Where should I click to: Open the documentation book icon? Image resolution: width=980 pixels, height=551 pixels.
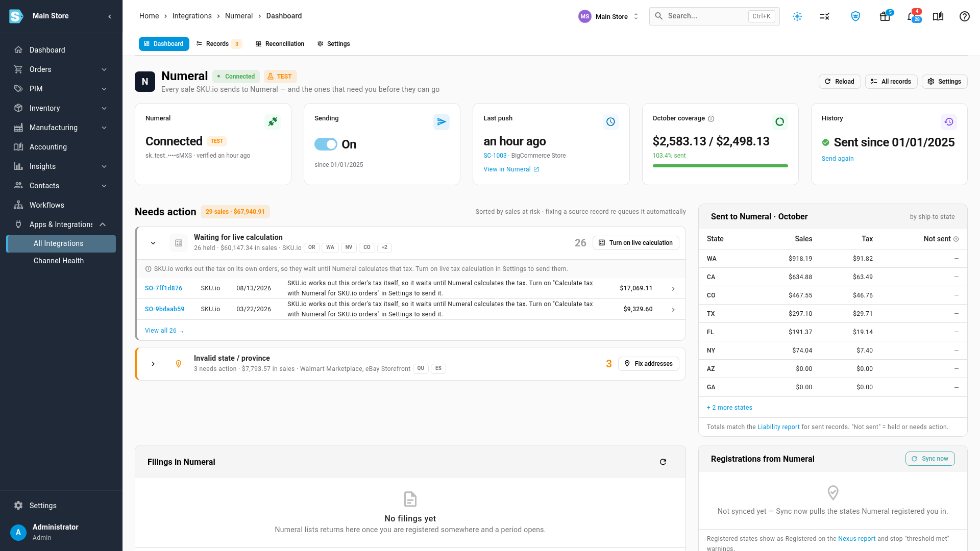(x=938, y=16)
